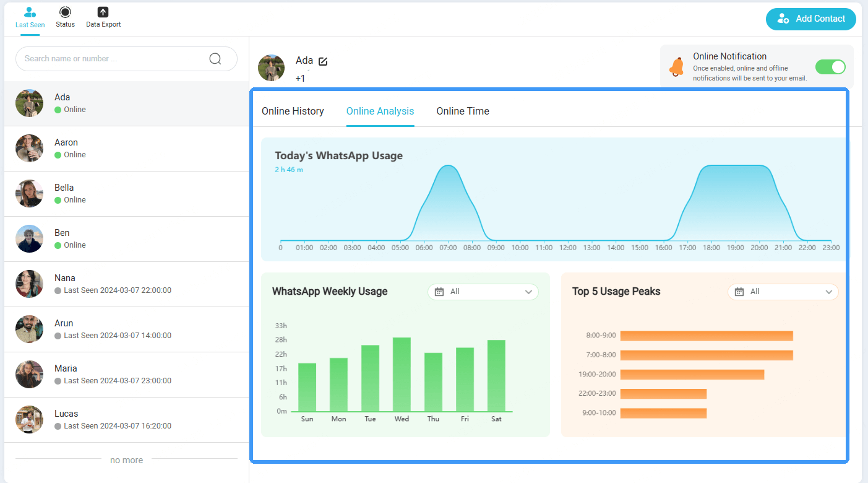The height and width of the screenshot is (483, 868).
Task: Select Maria in the contact list
Action: (126, 375)
